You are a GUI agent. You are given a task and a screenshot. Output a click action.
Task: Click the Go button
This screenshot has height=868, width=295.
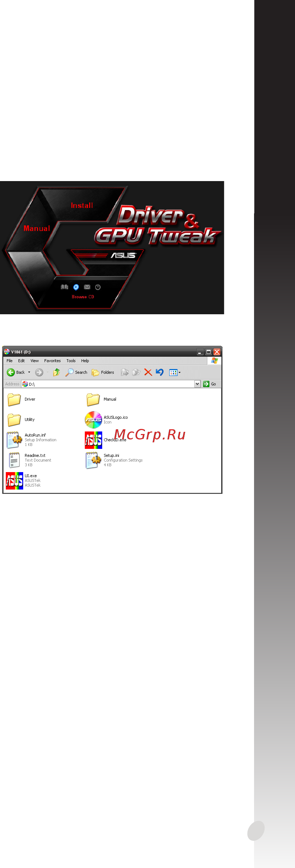[x=210, y=384]
